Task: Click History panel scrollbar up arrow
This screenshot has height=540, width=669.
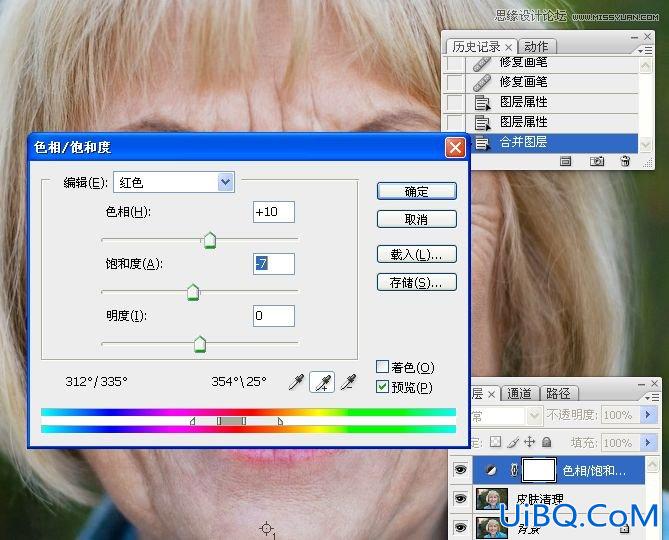Action: click(646, 66)
